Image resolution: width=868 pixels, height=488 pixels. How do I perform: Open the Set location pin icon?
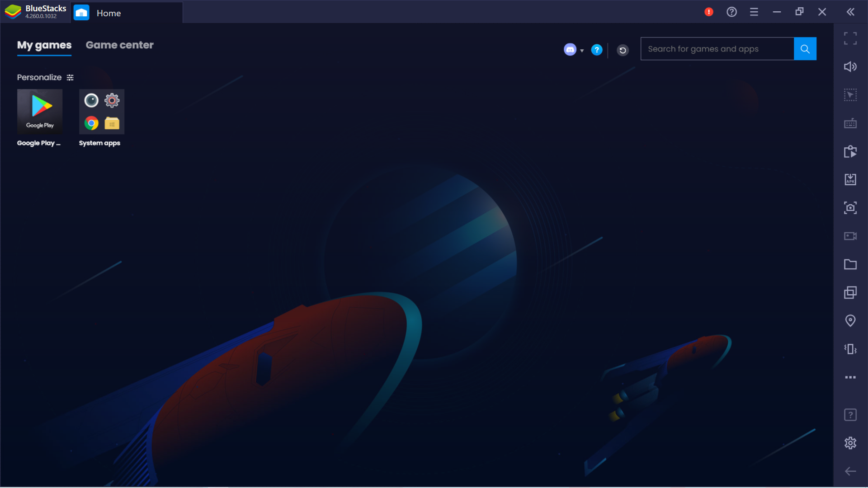point(850,321)
